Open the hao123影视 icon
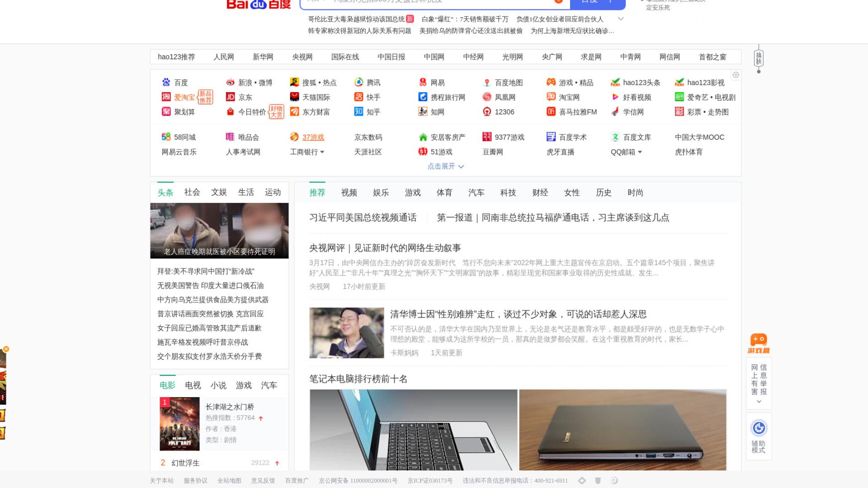 coord(679,82)
